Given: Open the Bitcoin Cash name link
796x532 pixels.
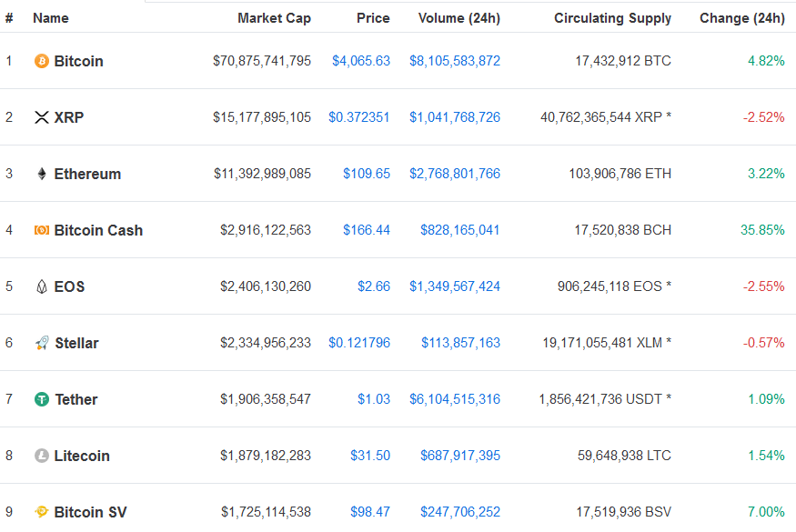Looking at the screenshot, I should 98,230.
